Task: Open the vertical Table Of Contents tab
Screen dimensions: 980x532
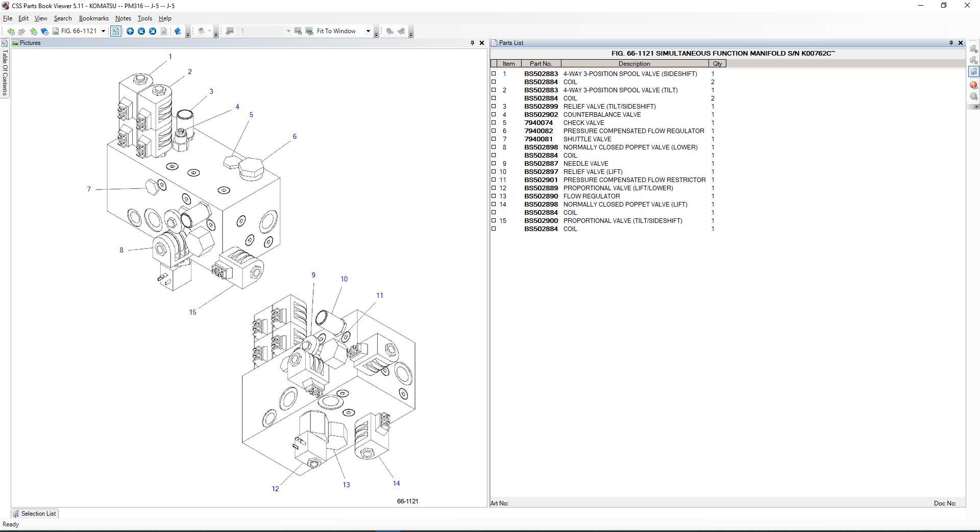Action: (5, 71)
